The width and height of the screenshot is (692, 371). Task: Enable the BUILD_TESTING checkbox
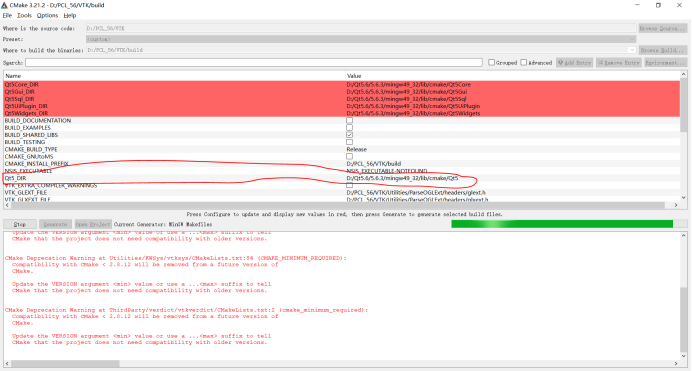pos(350,142)
